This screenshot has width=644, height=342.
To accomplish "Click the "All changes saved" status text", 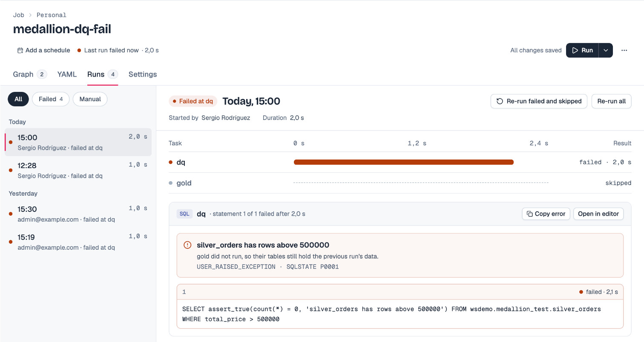I will tap(536, 50).
